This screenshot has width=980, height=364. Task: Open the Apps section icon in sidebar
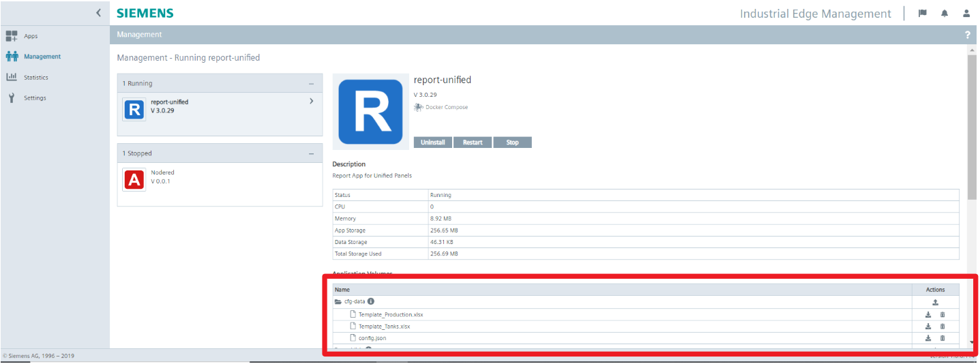tap(12, 36)
